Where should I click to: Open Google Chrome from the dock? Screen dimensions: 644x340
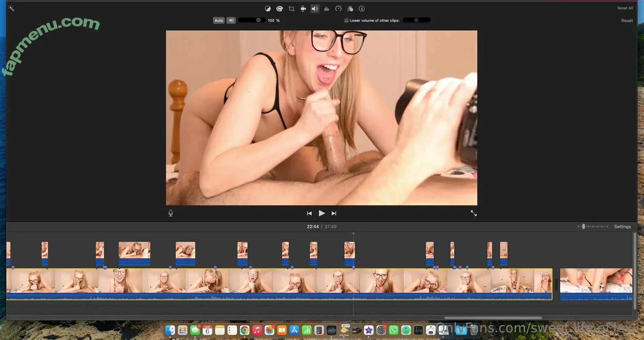[245, 330]
